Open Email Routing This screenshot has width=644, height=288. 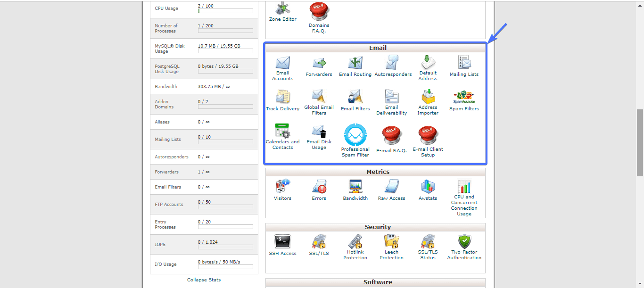coord(355,67)
